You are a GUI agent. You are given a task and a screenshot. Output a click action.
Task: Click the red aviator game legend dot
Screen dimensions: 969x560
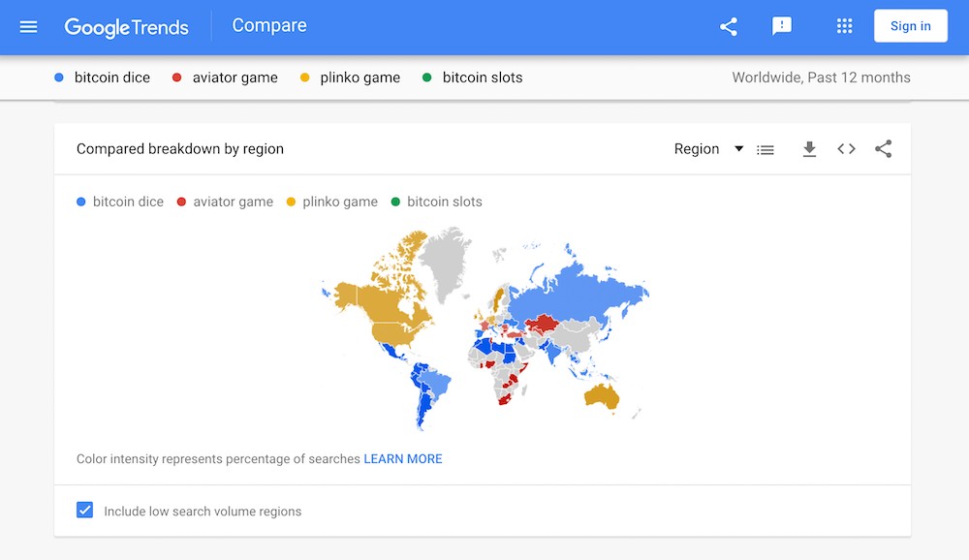[181, 202]
